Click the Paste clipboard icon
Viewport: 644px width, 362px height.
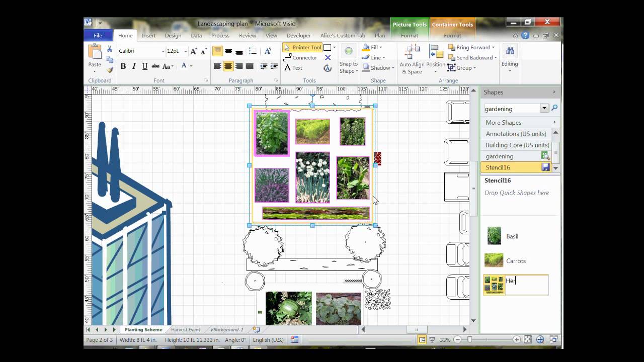pyautogui.click(x=95, y=52)
